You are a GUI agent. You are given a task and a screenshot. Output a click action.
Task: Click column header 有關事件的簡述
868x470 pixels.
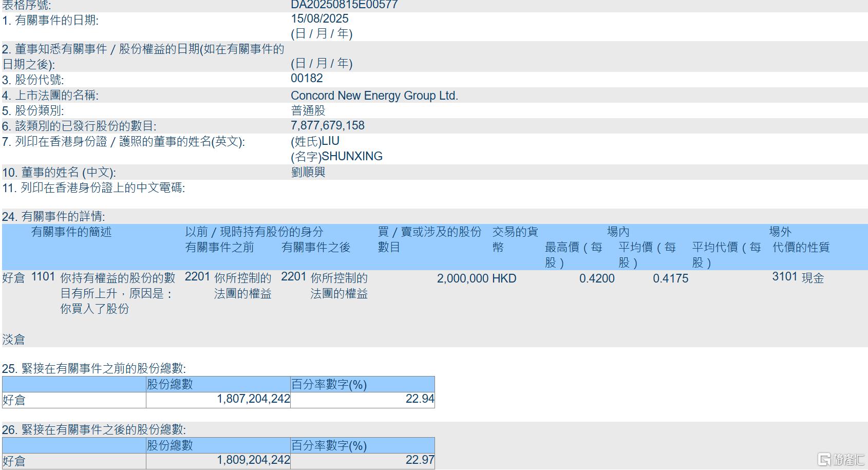(x=71, y=232)
